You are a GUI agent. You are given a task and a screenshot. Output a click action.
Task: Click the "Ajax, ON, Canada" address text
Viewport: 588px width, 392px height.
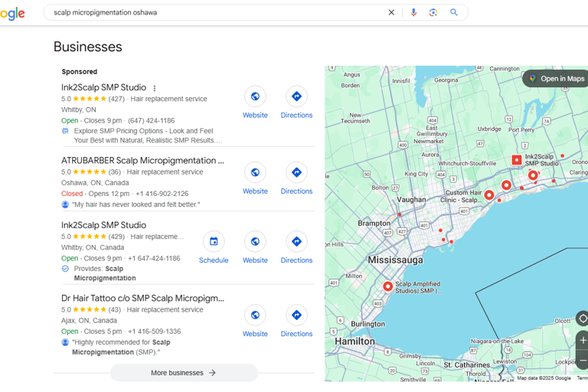coord(89,320)
